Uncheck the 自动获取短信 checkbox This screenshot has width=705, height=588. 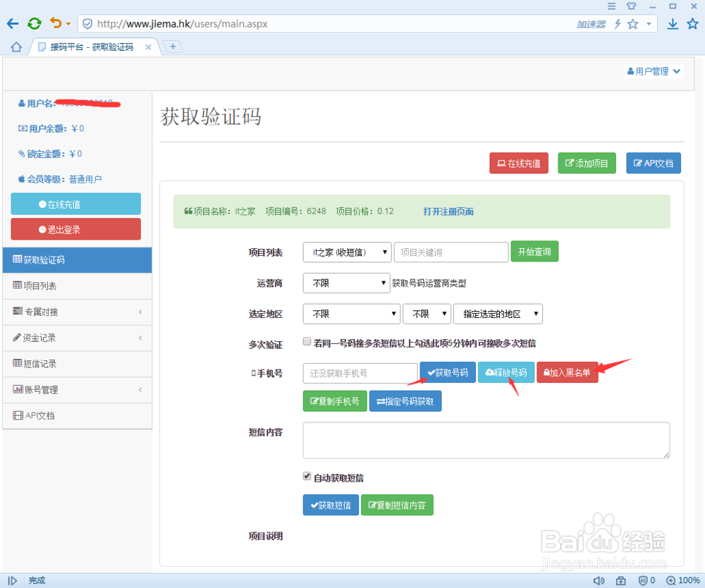307,475
